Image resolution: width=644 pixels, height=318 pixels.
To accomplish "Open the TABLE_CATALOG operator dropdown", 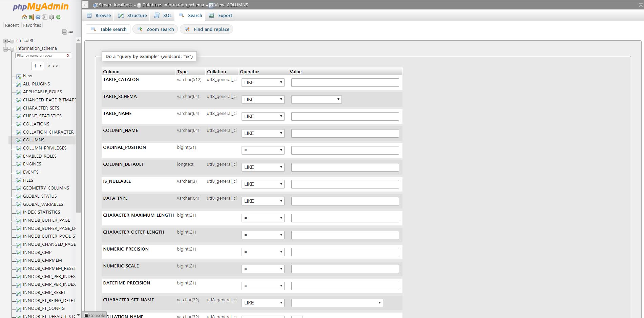I will (263, 82).
